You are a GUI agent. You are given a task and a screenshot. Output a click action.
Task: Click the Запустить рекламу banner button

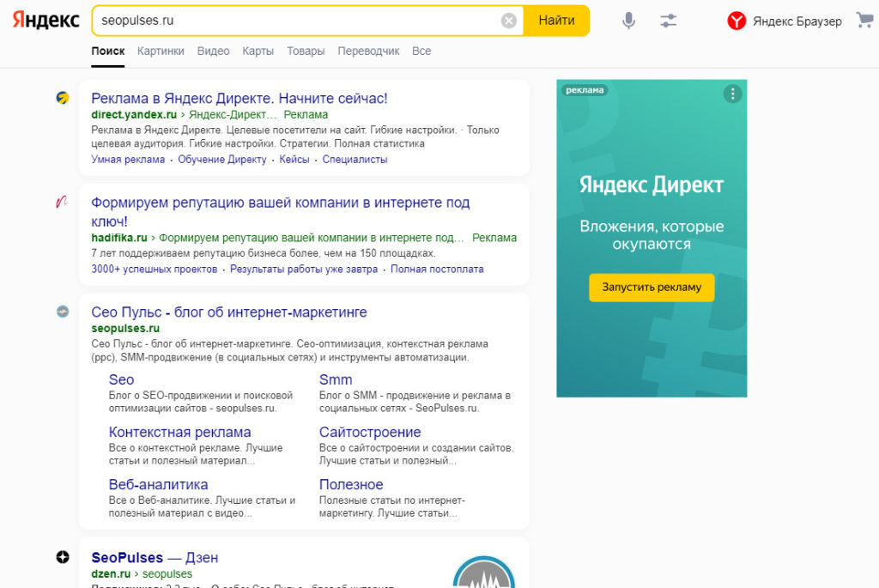[652, 287]
